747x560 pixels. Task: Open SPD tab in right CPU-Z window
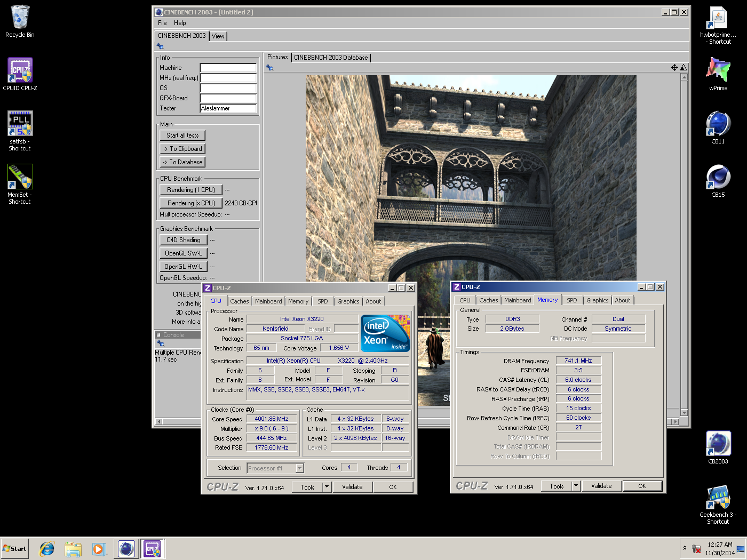572,300
